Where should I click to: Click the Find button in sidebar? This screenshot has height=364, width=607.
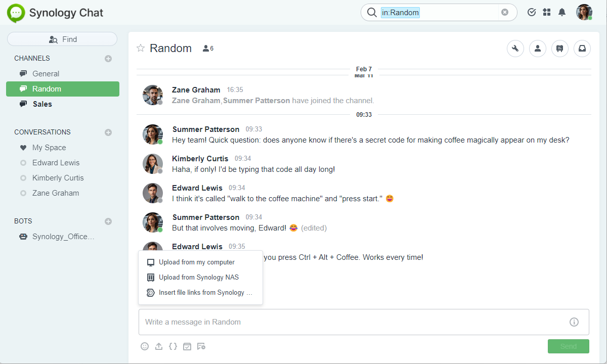62,39
